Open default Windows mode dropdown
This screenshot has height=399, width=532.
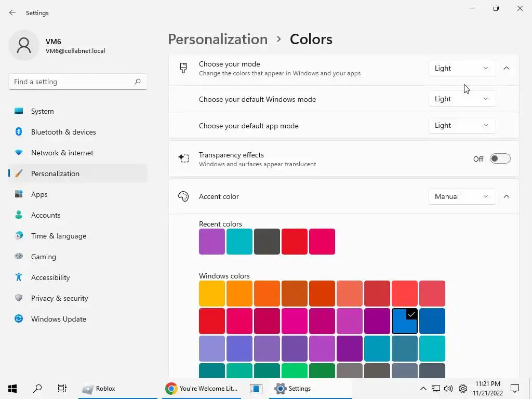[x=462, y=99]
